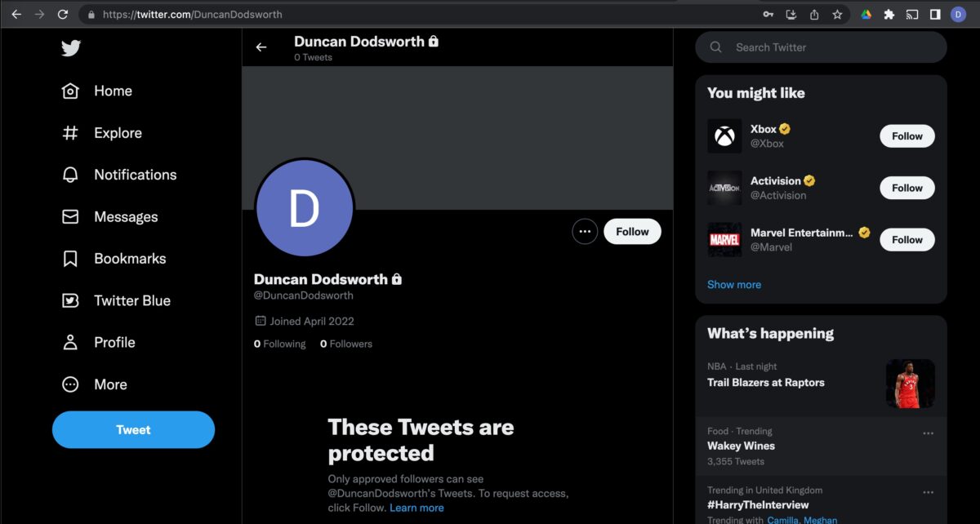Open the Learn more link

pos(416,508)
